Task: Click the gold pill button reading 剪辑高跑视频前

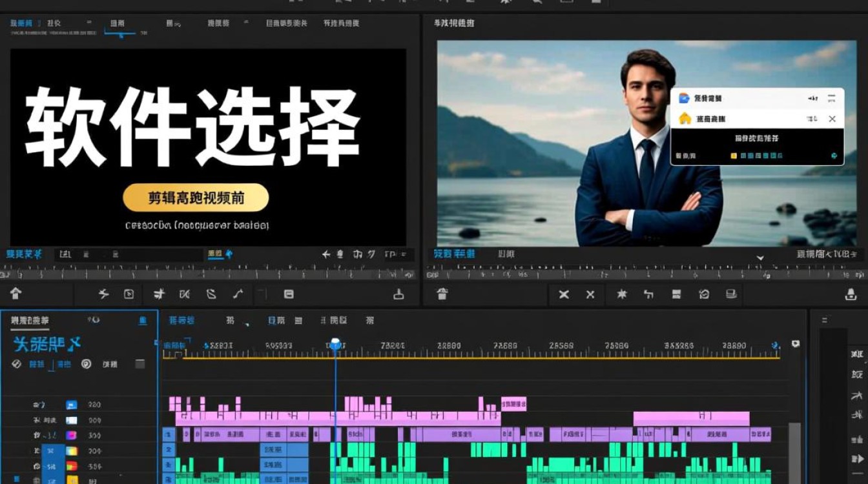Action: tap(196, 198)
